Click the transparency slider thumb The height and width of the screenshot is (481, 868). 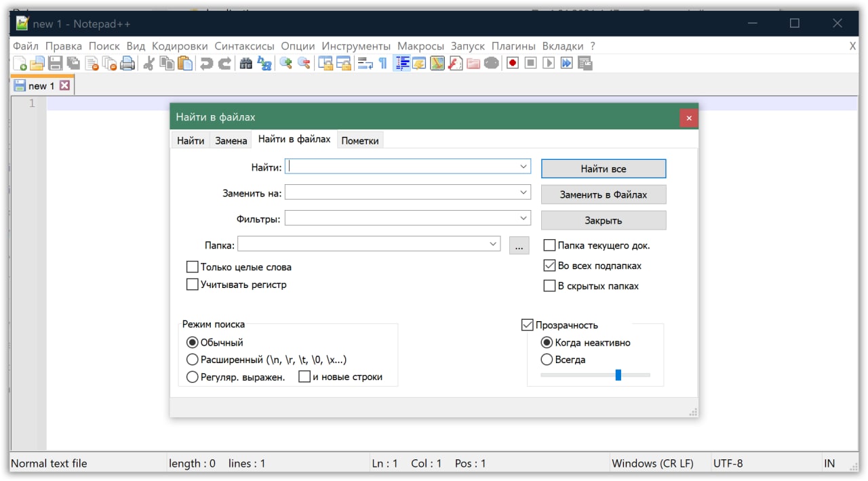point(618,375)
